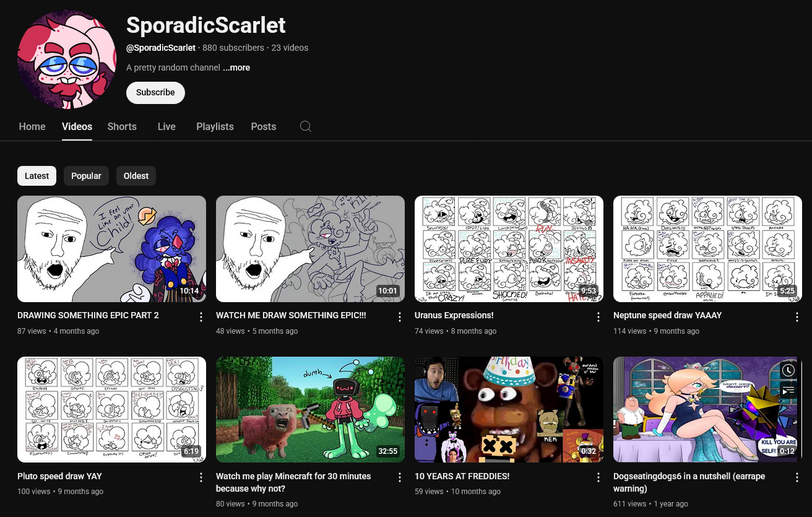Screen dimensions: 812x517
Task: Switch to the Shorts tab
Action: (x=122, y=126)
